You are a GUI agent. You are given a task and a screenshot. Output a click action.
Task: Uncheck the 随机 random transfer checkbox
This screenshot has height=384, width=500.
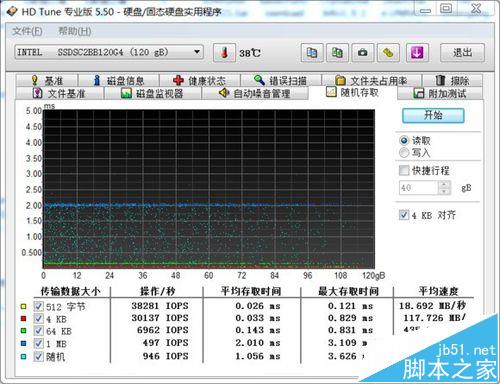38,357
